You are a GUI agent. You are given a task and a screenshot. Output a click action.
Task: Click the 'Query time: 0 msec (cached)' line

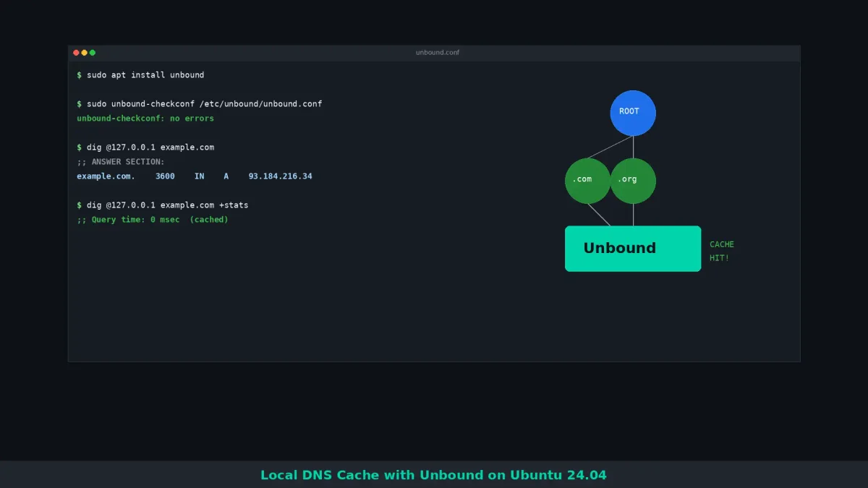[153, 220]
